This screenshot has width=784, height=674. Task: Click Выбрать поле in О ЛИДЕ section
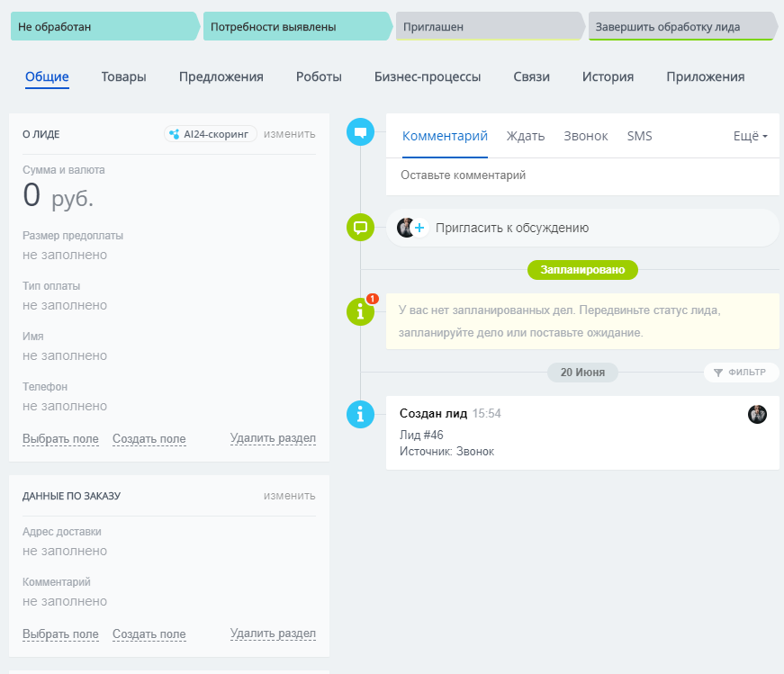(60, 439)
